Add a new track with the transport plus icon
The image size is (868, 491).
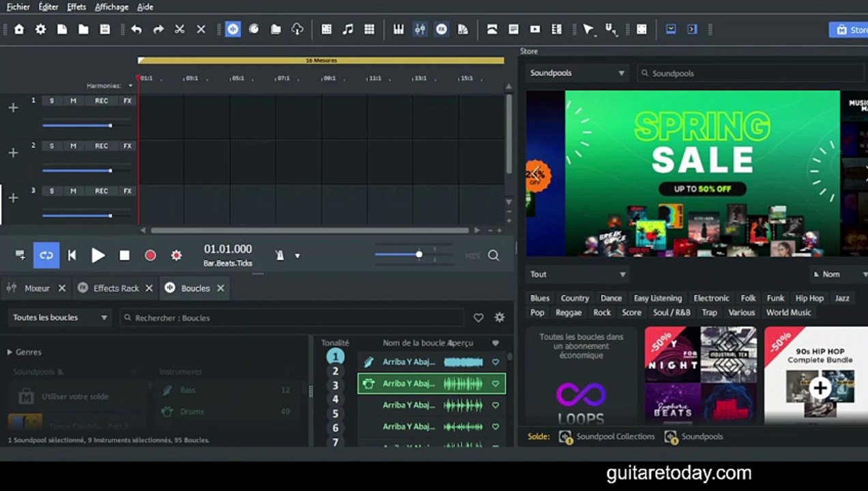coord(20,255)
